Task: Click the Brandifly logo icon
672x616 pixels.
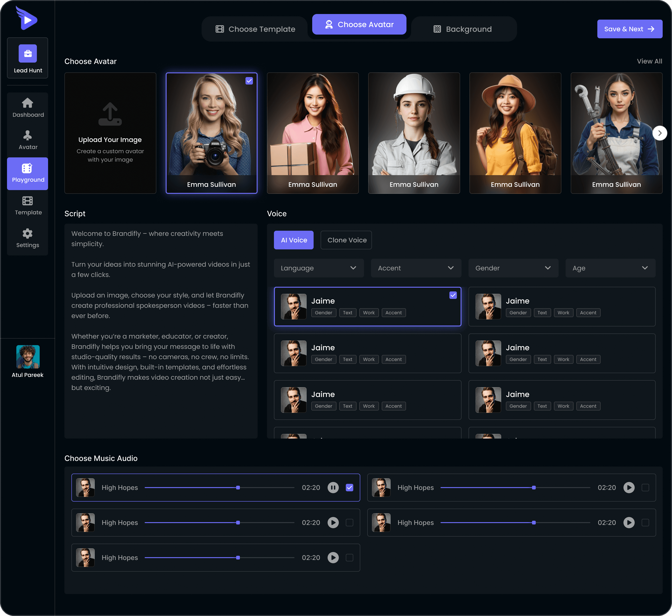Action: (x=27, y=19)
